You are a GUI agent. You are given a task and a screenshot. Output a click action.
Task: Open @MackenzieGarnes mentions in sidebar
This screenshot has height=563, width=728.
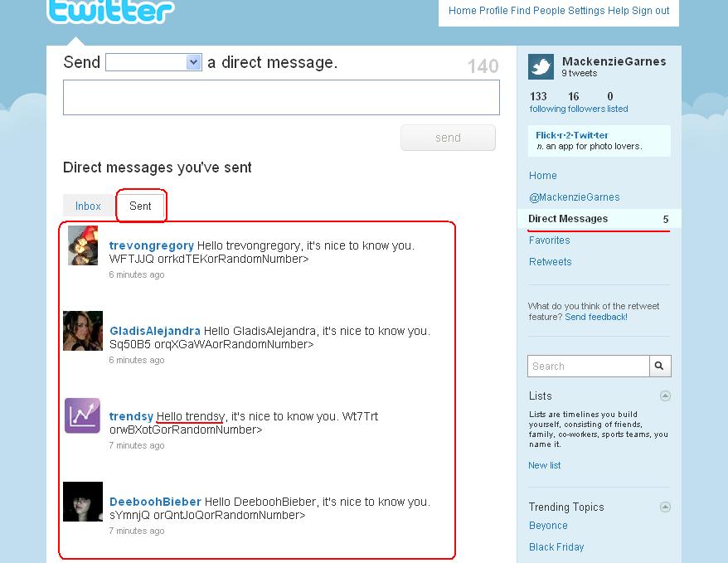575,197
